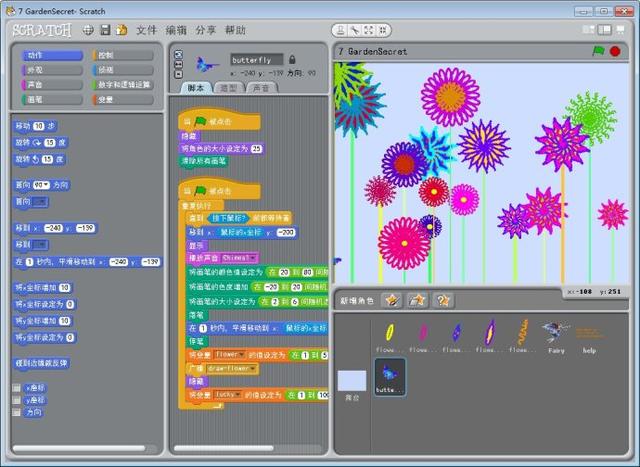The width and height of the screenshot is (640, 467).
Task: Switch to the 声音 tab beside 造型
Action: (261, 88)
